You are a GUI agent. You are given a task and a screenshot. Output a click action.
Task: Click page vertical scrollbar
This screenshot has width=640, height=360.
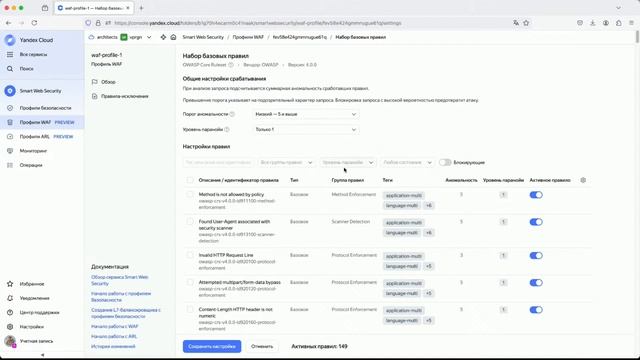click(637, 37)
